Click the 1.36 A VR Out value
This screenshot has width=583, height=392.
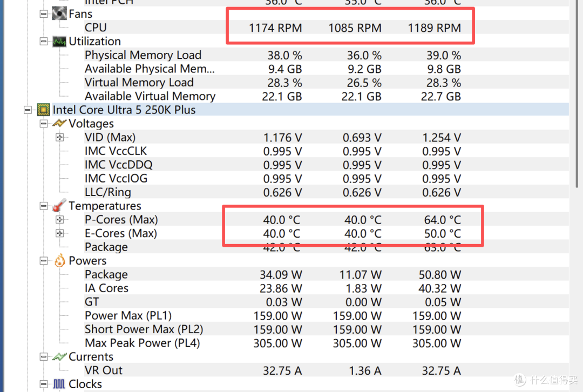pyautogui.click(x=365, y=371)
